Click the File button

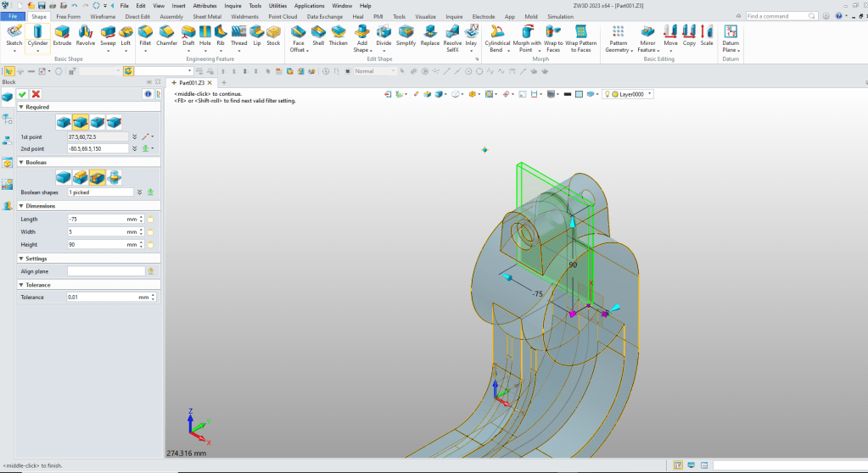click(14, 16)
